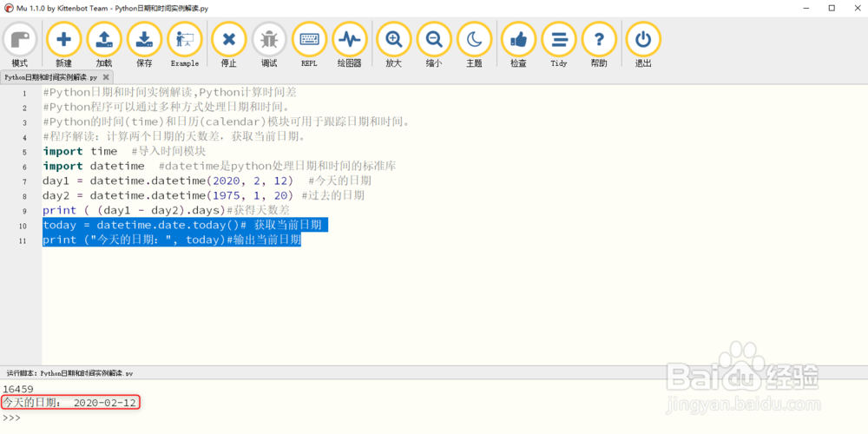Click line number 1 in the margin
This screenshot has width=868, height=434.
[24, 93]
